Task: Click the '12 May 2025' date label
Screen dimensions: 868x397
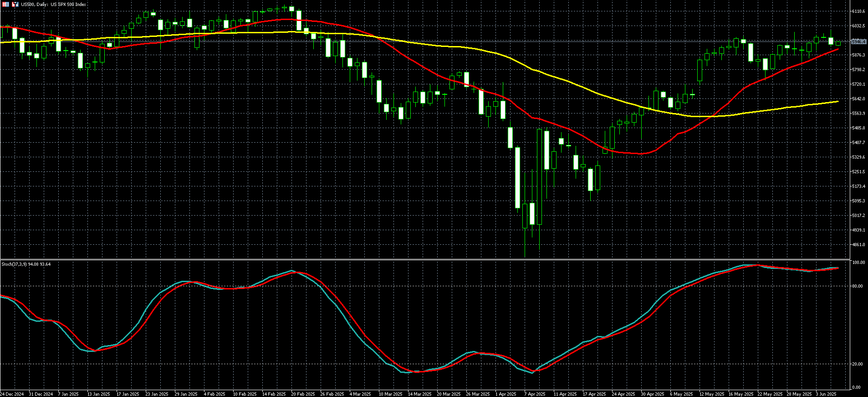Action: tap(712, 394)
